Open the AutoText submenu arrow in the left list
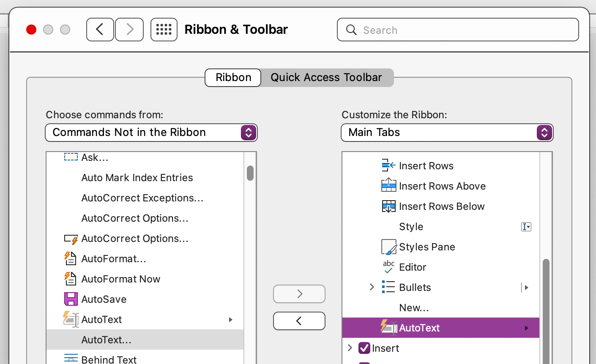This screenshot has width=596, height=364. [231, 320]
